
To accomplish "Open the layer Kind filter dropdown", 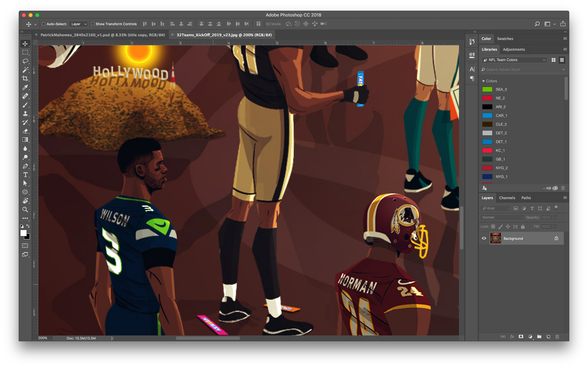I will 495,208.
